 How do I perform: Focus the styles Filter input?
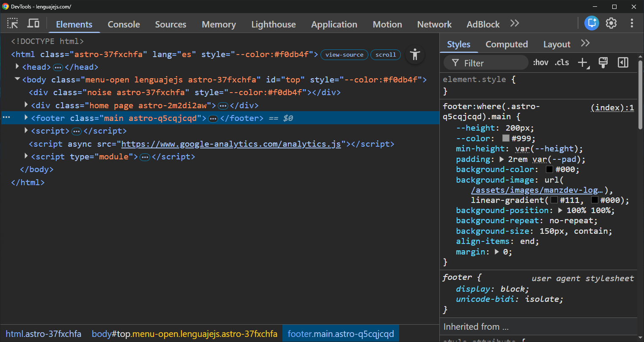pos(486,63)
